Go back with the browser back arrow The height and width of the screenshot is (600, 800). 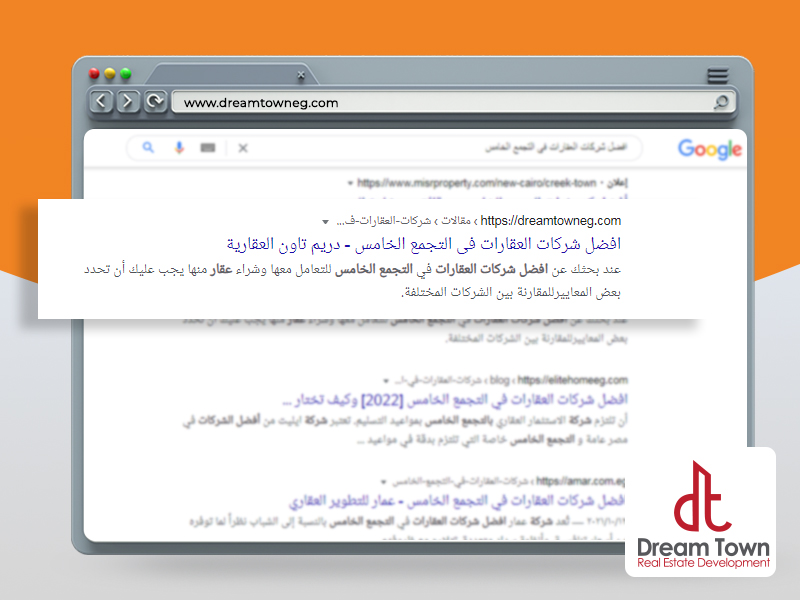pyautogui.click(x=101, y=102)
